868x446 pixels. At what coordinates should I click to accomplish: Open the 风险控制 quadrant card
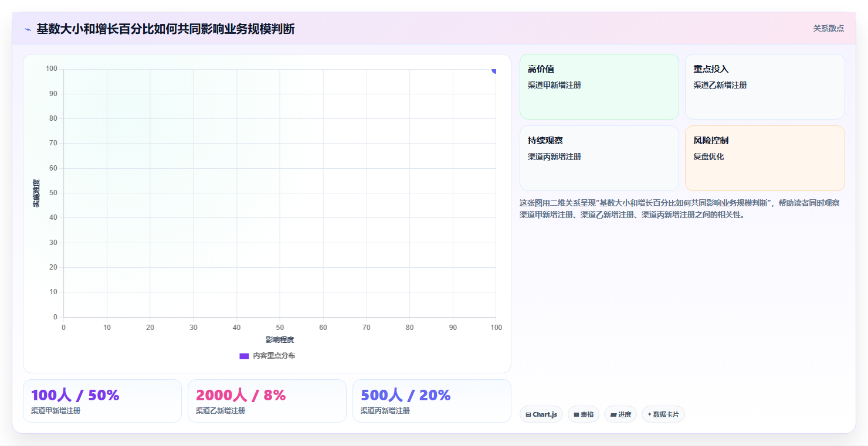765,158
